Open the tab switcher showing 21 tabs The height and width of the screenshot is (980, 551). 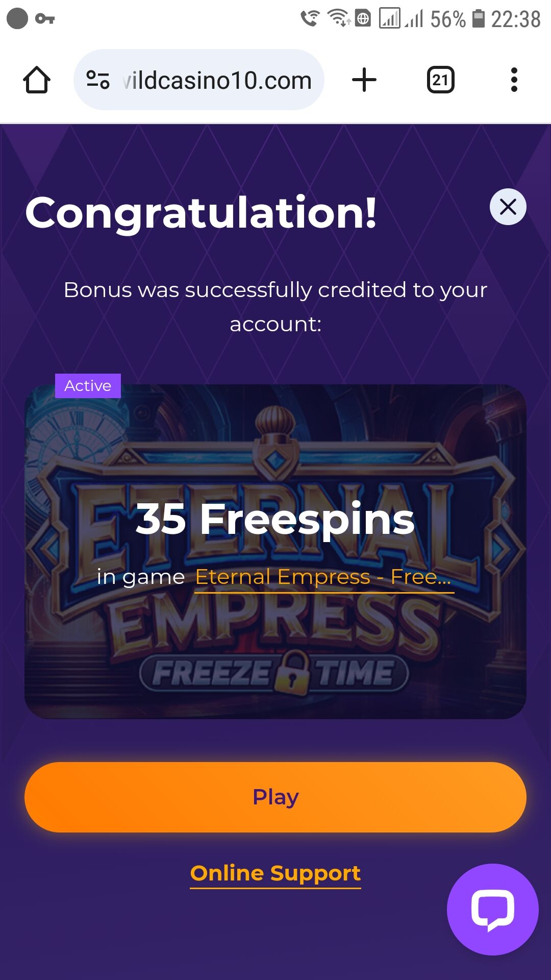[440, 80]
